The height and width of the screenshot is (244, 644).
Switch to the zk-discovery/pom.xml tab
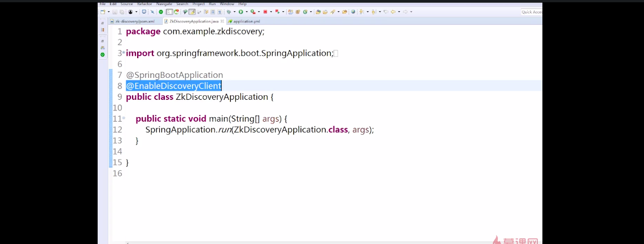click(x=132, y=21)
